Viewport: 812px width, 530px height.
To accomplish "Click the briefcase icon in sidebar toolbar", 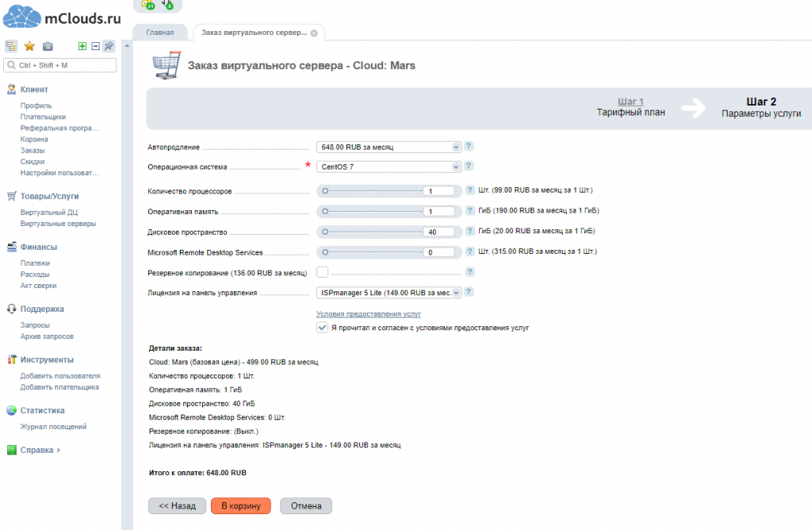I will [48, 46].
